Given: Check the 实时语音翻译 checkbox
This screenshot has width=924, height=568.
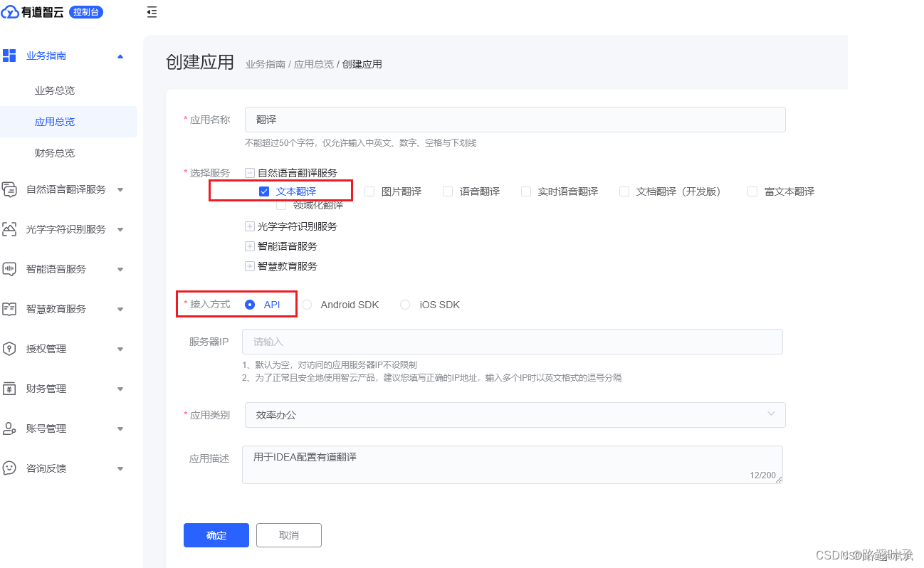Looking at the screenshot, I should (x=526, y=191).
